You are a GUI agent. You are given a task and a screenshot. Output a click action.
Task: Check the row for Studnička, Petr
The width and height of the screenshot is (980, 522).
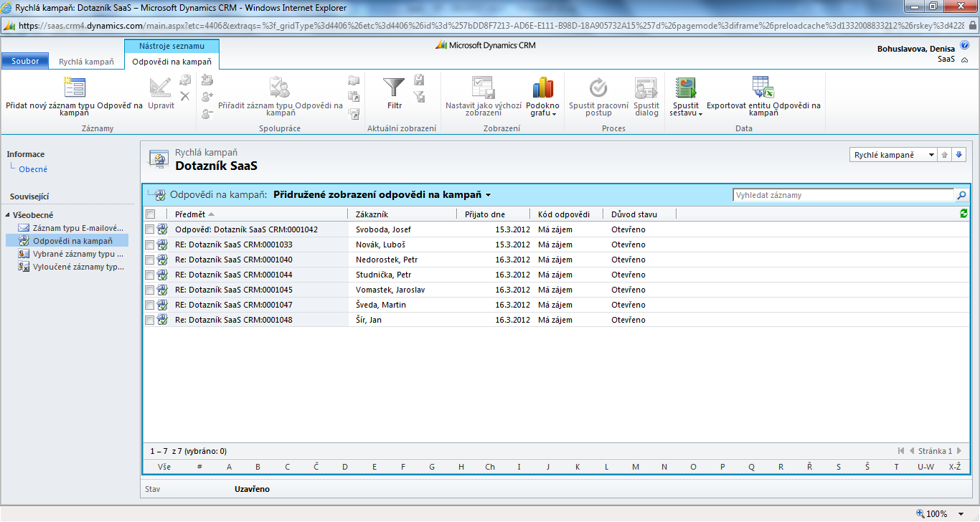pyautogui.click(x=149, y=275)
